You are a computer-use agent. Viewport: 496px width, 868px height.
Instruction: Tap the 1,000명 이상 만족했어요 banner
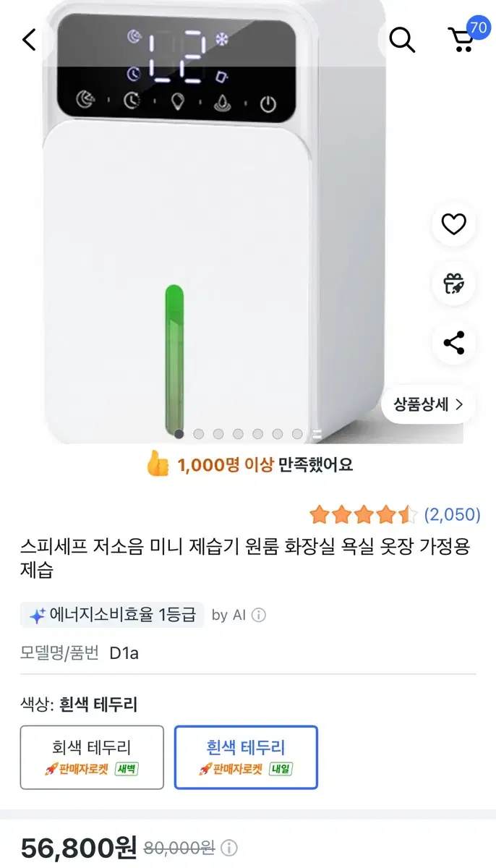(249, 464)
